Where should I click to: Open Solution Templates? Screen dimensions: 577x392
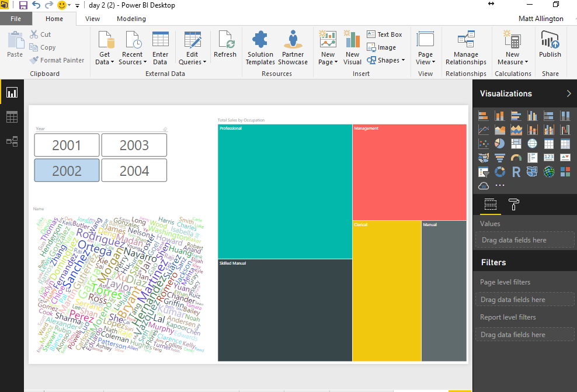[x=260, y=48]
